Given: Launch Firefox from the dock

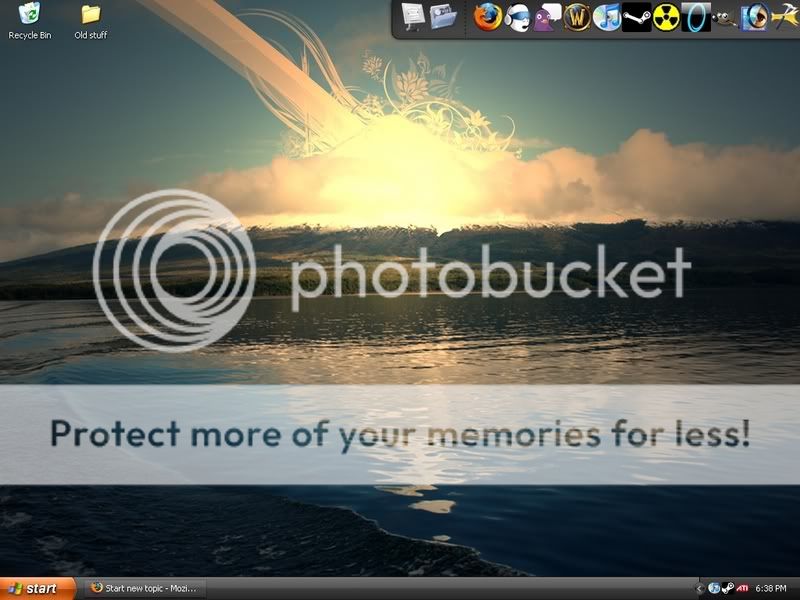Looking at the screenshot, I should 487,17.
